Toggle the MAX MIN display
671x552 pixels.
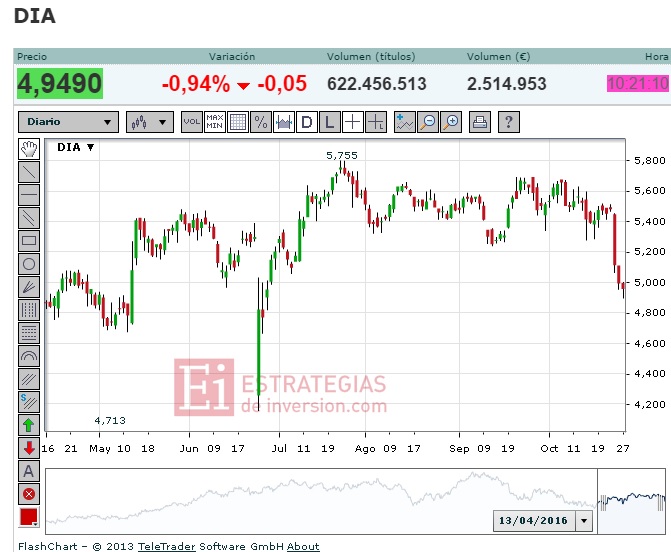[x=214, y=122]
